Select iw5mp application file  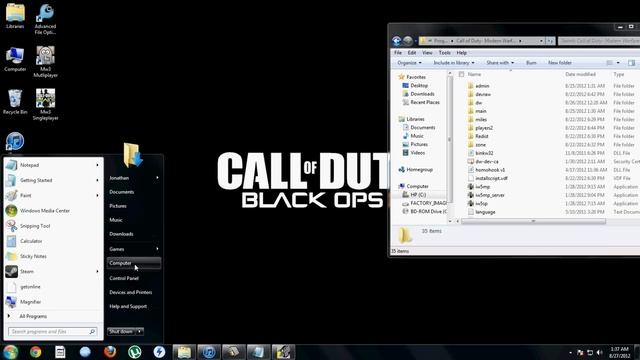point(482,187)
